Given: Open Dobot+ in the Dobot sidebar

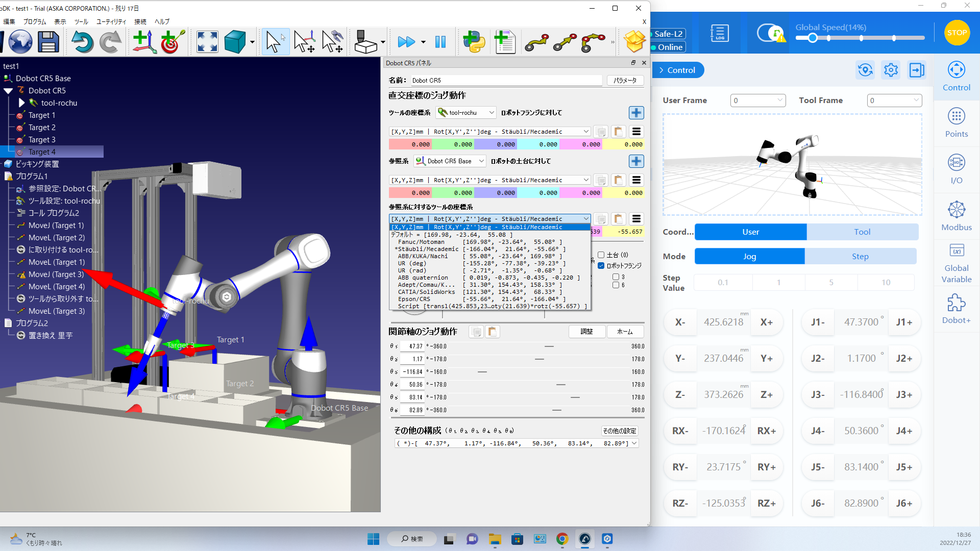Looking at the screenshot, I should click(x=957, y=309).
